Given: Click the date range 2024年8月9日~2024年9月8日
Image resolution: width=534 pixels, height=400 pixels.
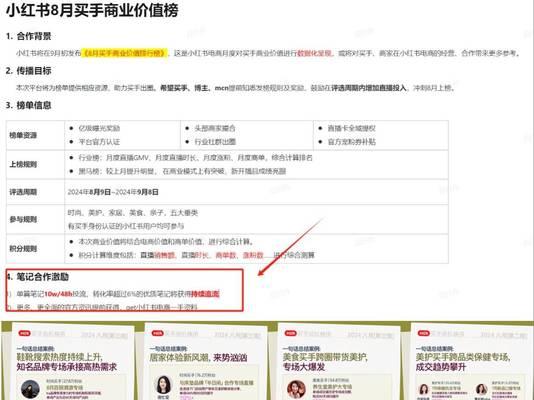Looking at the screenshot, I should [113, 192].
